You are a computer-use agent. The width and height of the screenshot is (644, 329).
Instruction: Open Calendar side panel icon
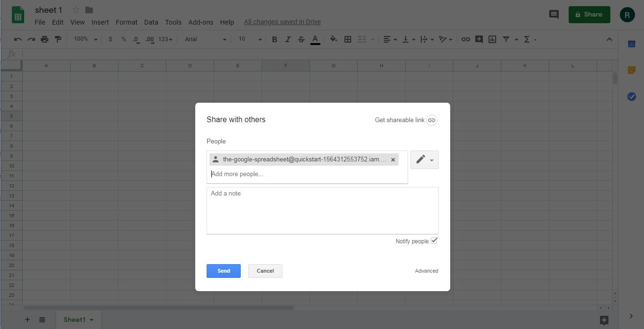(631, 44)
